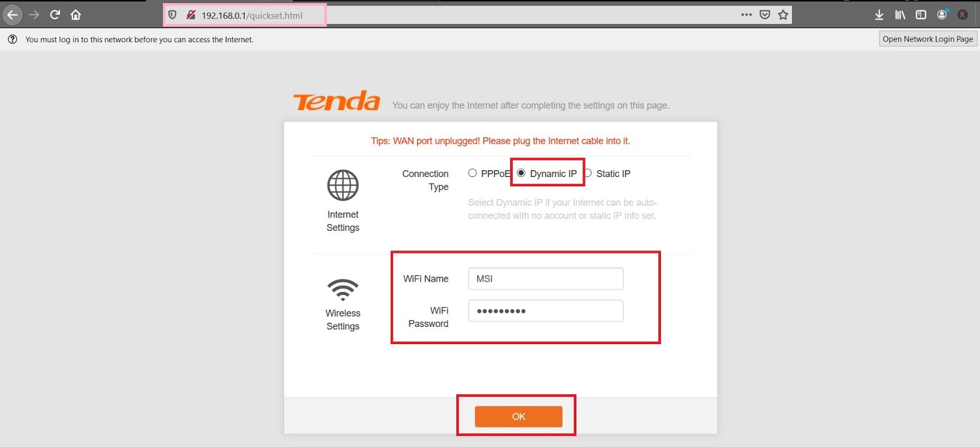Open the downloads arrow panel
The image size is (980, 447).
tap(879, 15)
